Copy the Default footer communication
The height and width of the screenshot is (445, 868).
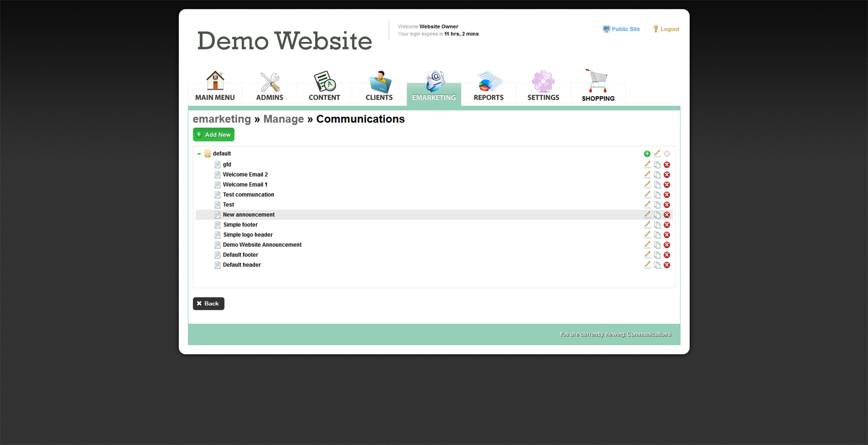[657, 255]
